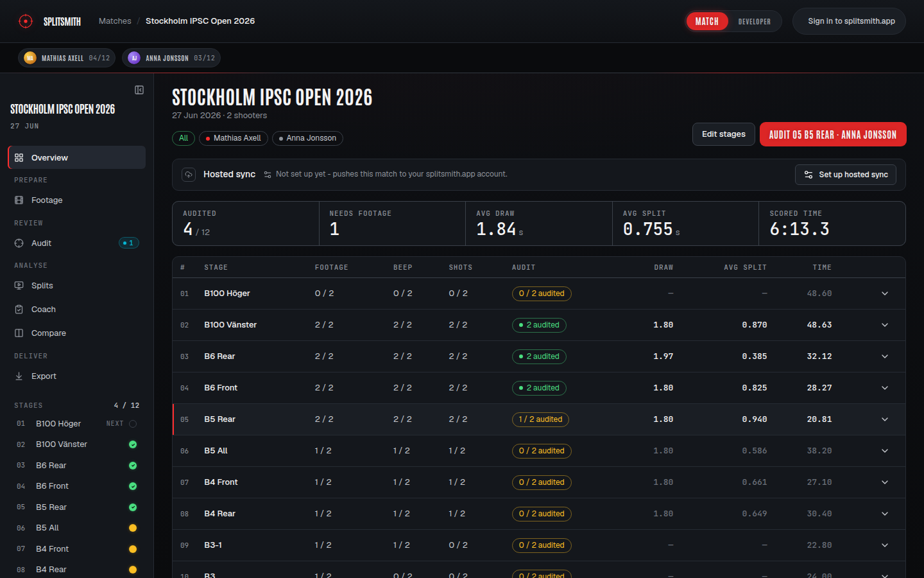Click the B6 Rear stage name in table
This screenshot has width=924, height=578.
pos(219,356)
